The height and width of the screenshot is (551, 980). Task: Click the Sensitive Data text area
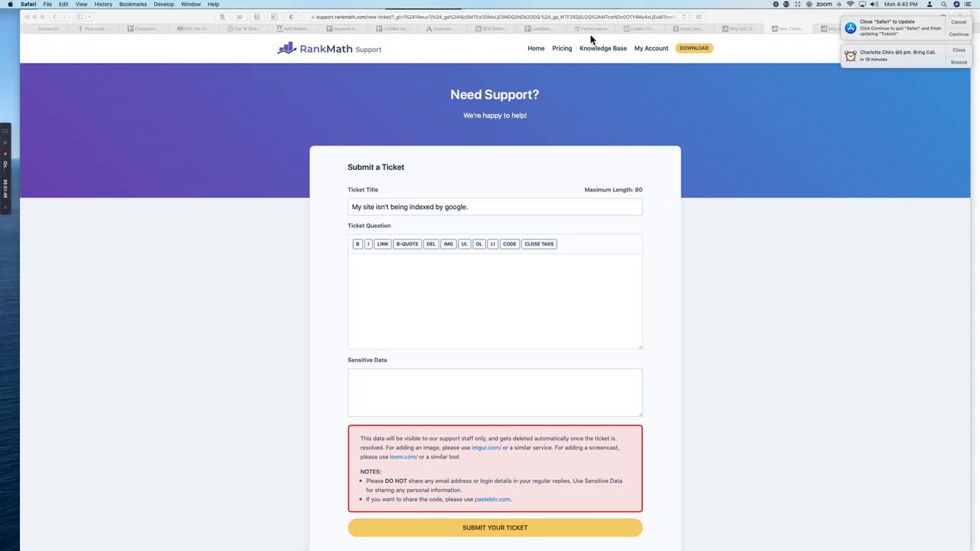click(495, 393)
